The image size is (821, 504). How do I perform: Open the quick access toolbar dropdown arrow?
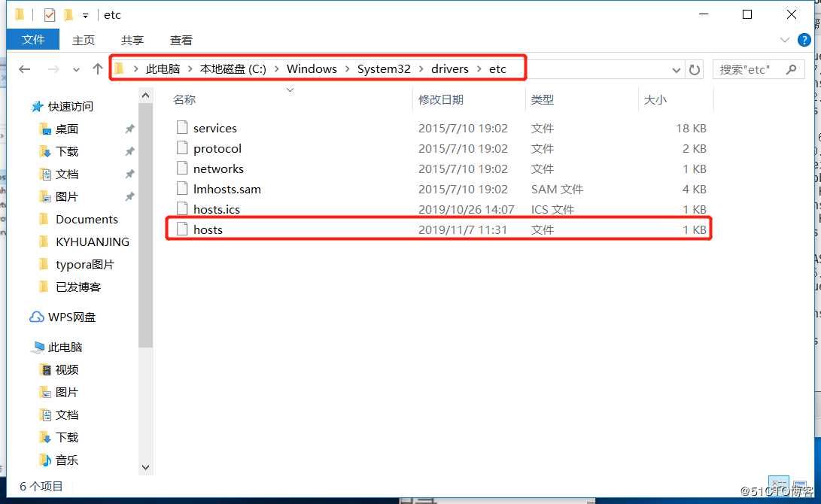tap(85, 16)
